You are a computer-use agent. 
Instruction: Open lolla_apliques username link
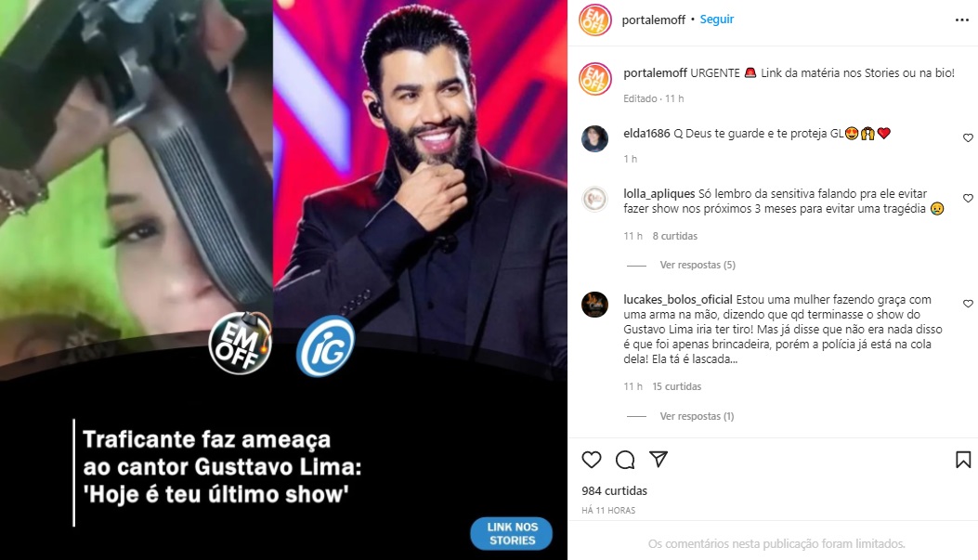tap(659, 194)
